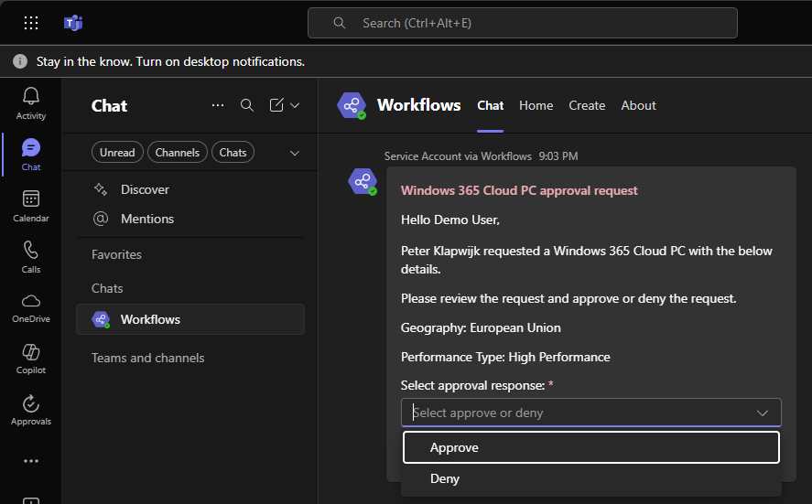Click the top search box
The image size is (812, 504).
point(523,23)
